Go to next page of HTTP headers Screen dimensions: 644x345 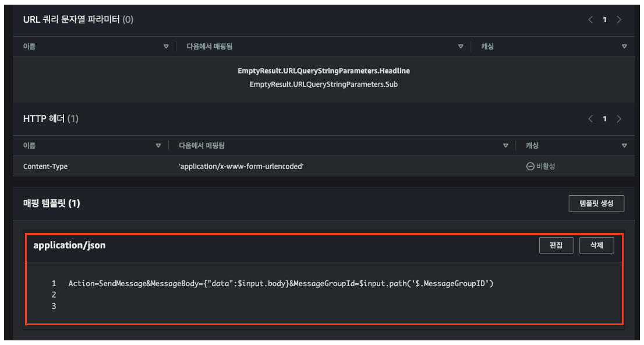[619, 119]
